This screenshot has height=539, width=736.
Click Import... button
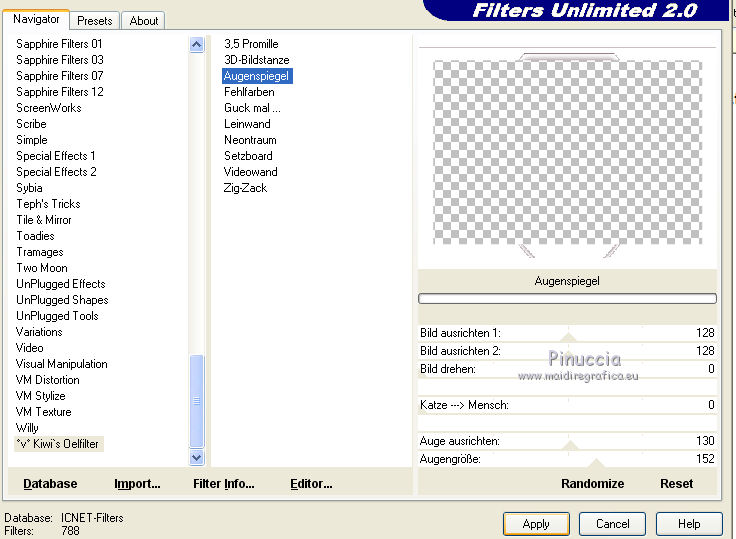(137, 484)
